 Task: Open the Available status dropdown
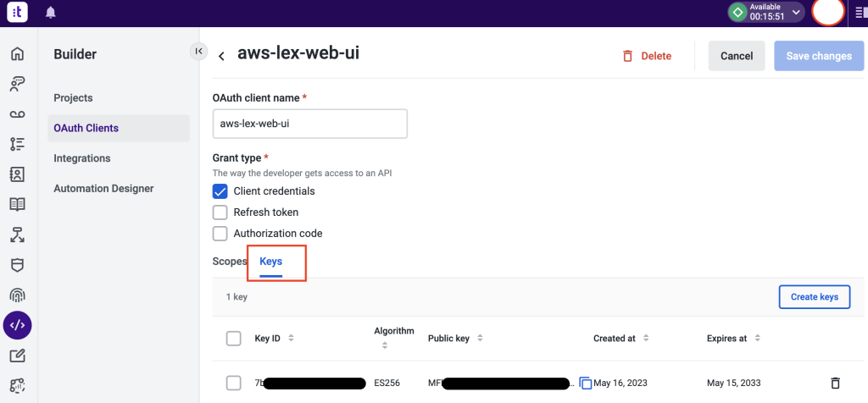[x=766, y=12]
